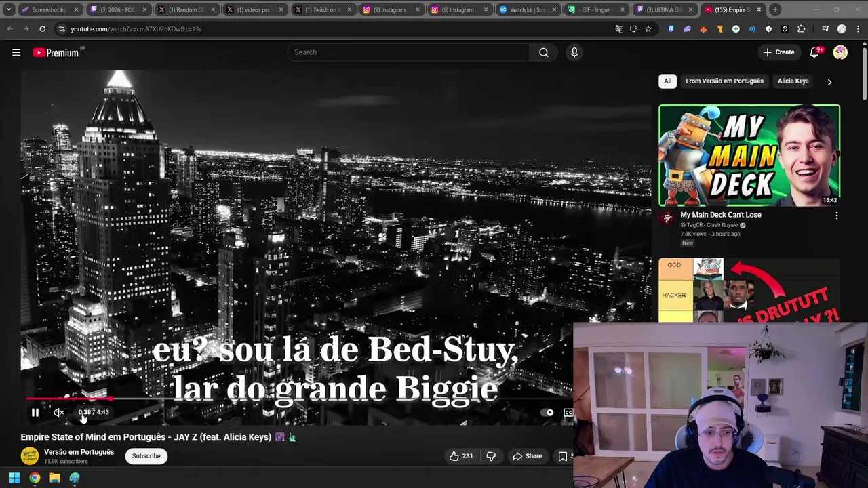Open Chrome three-dot menu
The width and height of the screenshot is (868, 488).
pos(858,29)
